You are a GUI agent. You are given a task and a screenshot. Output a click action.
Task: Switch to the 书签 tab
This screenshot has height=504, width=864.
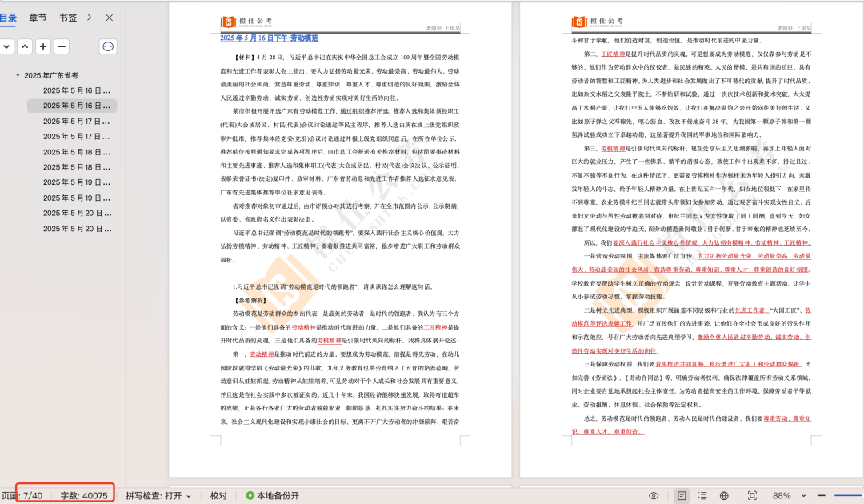(68, 18)
